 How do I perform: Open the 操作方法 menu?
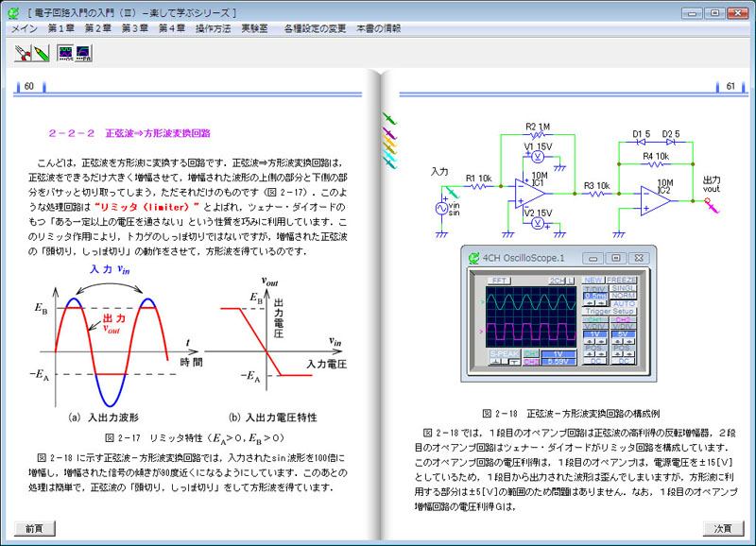click(x=214, y=28)
